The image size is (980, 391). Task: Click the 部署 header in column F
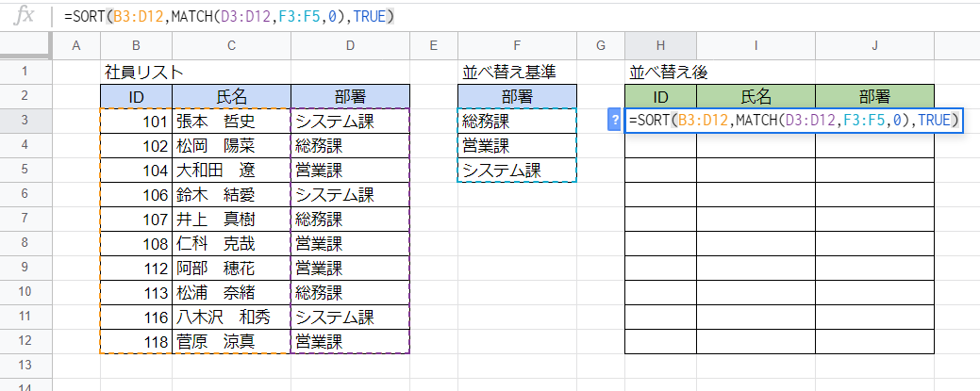coord(517,96)
